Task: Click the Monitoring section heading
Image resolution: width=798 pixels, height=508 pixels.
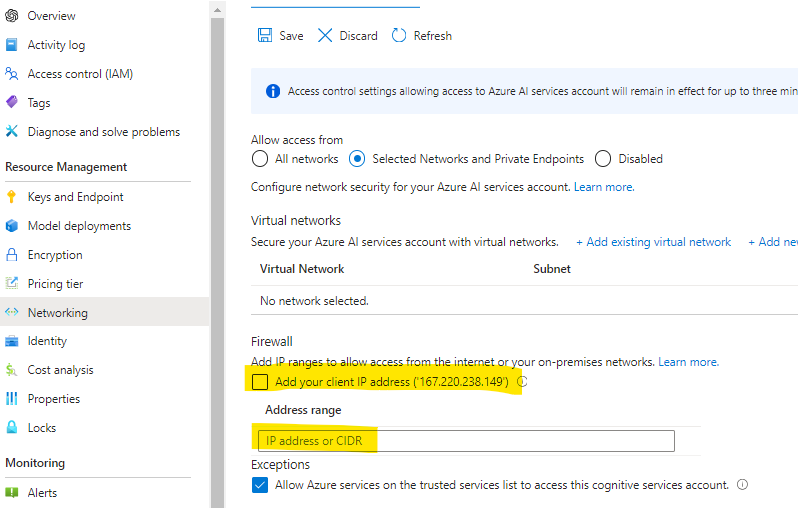Action: pos(35,463)
